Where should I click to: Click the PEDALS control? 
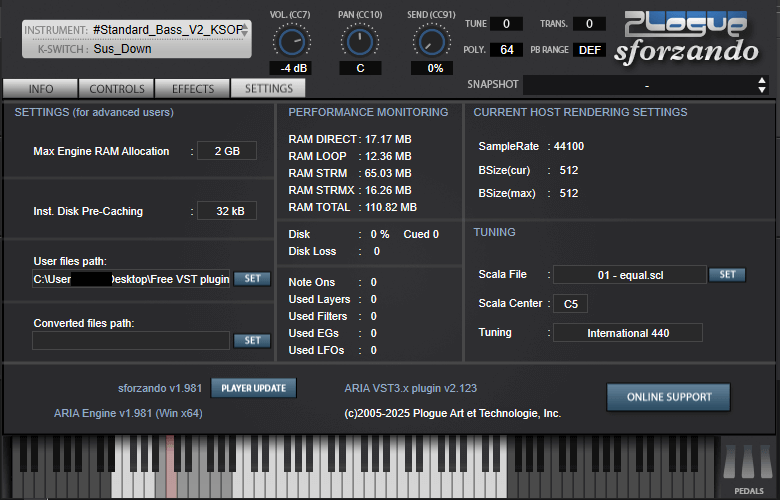click(748, 468)
